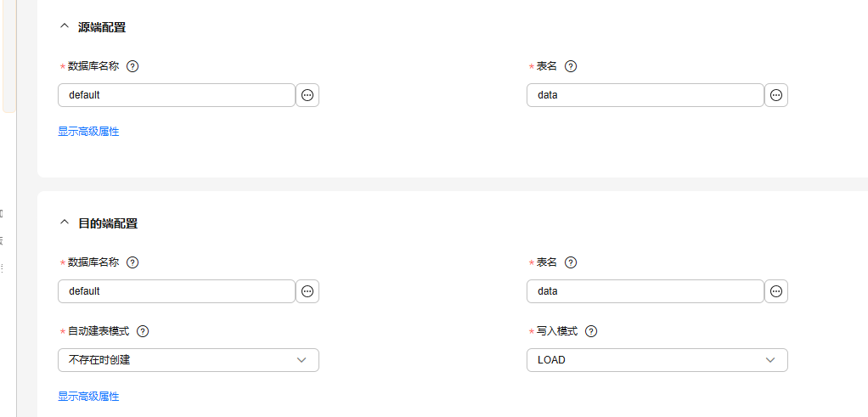Viewport: 868px width, 417px height.
Task: Open browse button for source table name
Action: tap(776, 95)
